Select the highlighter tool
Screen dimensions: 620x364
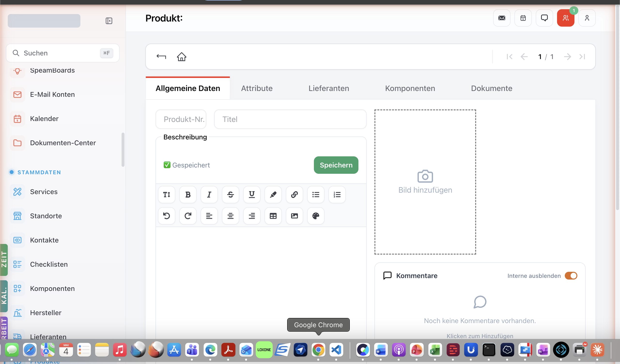[273, 195]
